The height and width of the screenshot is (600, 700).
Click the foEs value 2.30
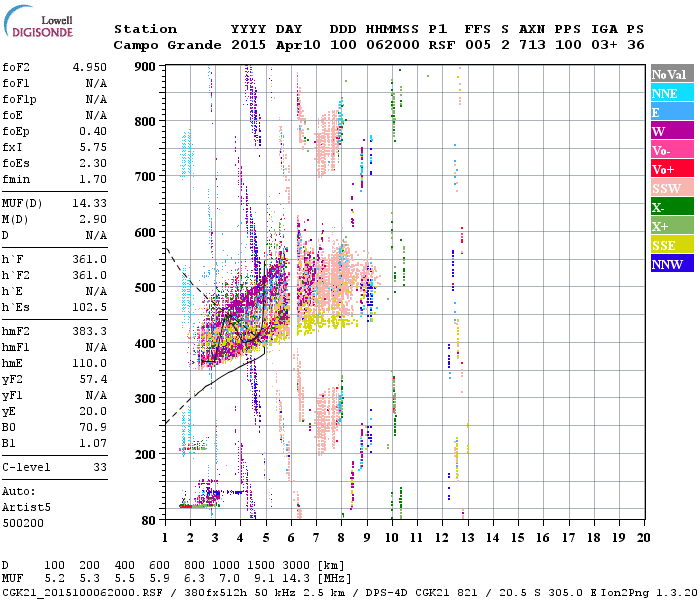(x=93, y=163)
